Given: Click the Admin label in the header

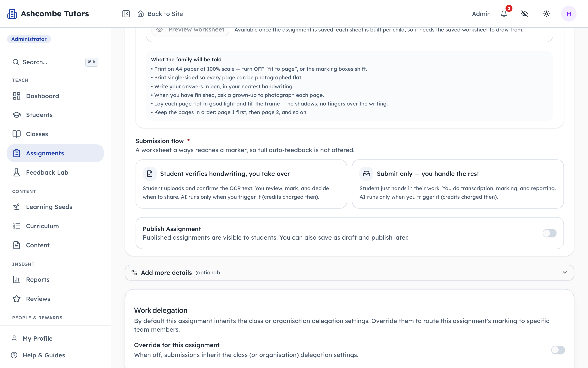Looking at the screenshot, I should (481, 14).
